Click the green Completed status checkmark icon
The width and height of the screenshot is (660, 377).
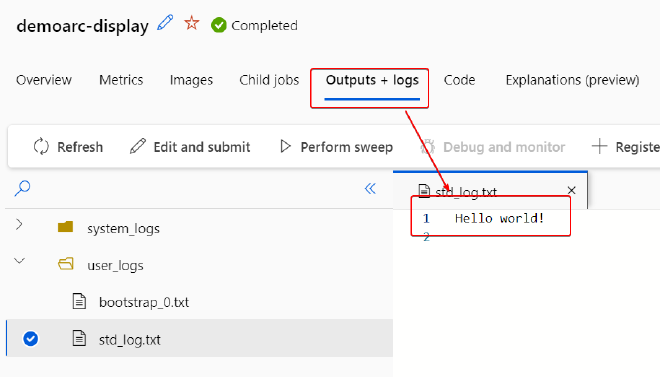click(x=218, y=25)
